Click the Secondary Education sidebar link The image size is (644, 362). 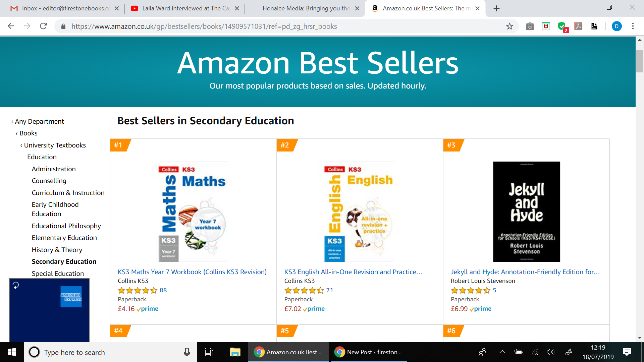pos(64,261)
